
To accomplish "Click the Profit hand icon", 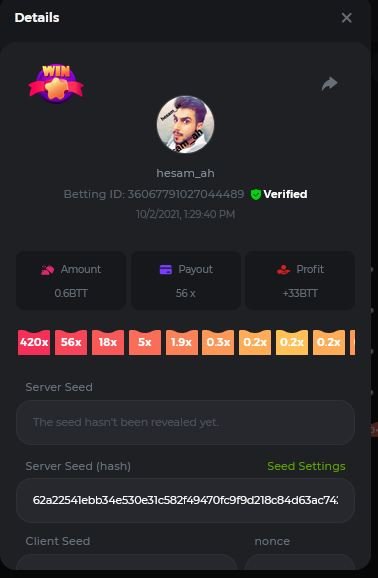I will coord(284,270).
